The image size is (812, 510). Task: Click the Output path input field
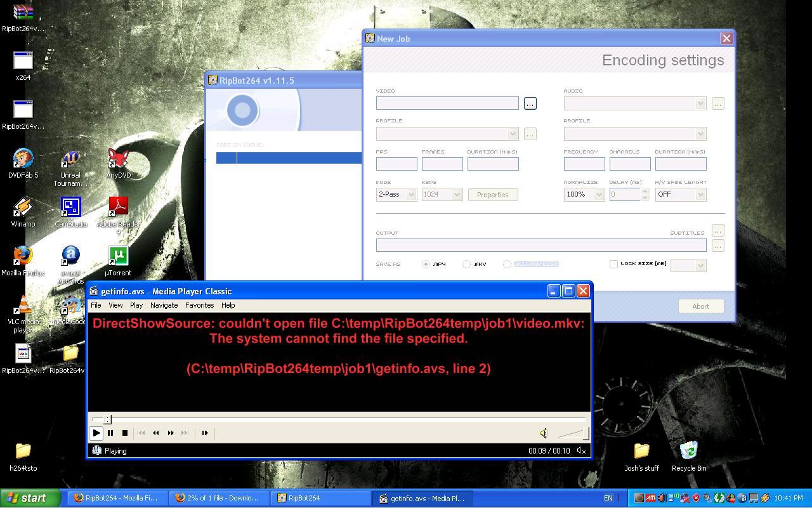coord(541,245)
